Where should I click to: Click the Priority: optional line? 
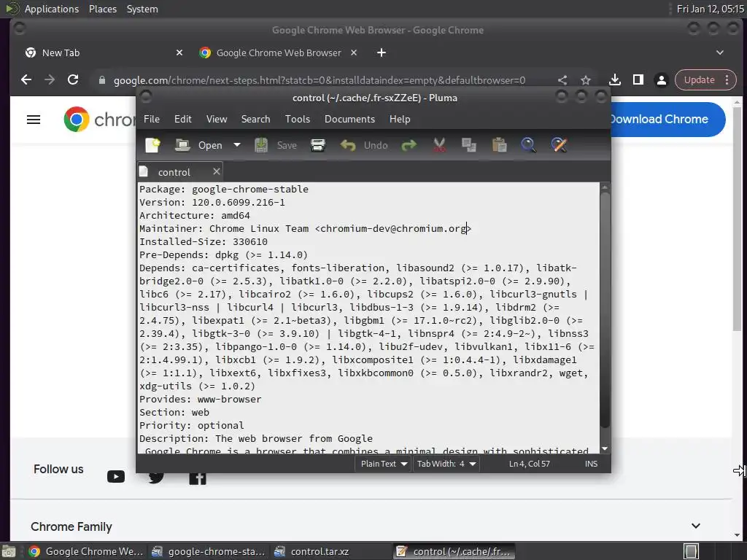coord(192,425)
